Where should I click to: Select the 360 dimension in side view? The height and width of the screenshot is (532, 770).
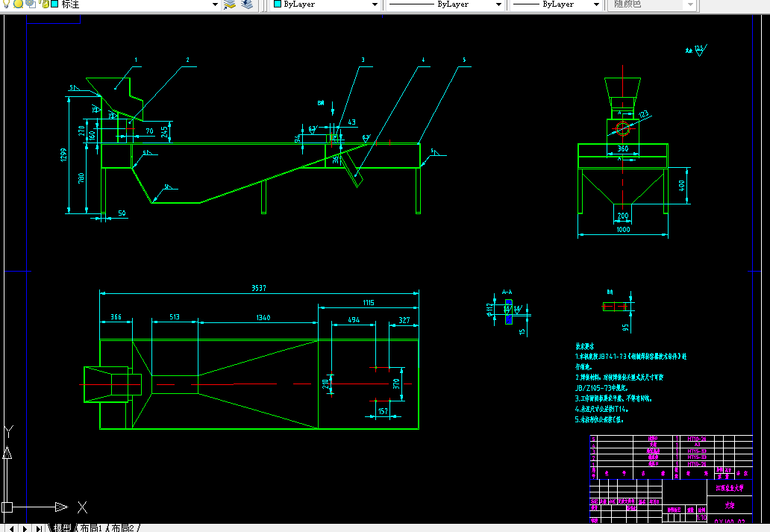[623, 148]
